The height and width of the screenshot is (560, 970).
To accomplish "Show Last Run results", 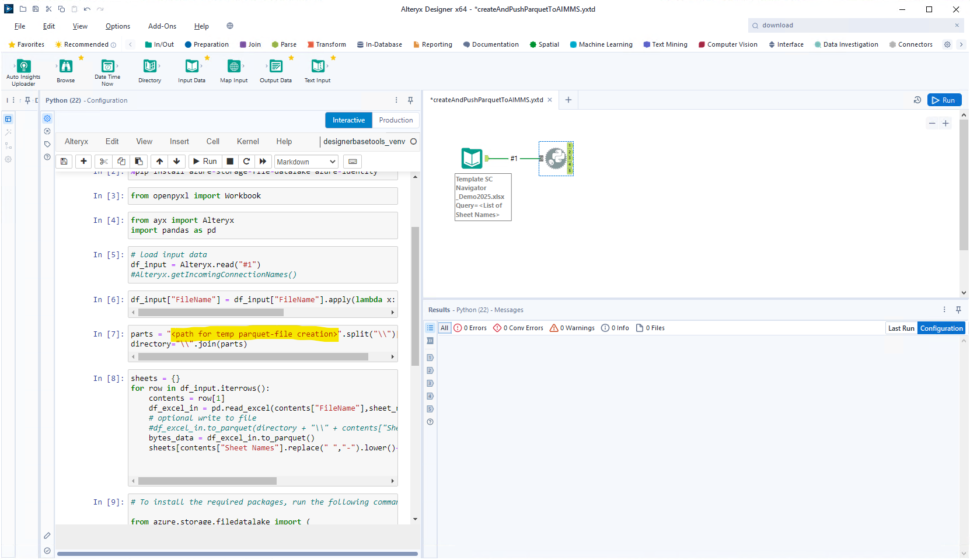I will (x=901, y=328).
